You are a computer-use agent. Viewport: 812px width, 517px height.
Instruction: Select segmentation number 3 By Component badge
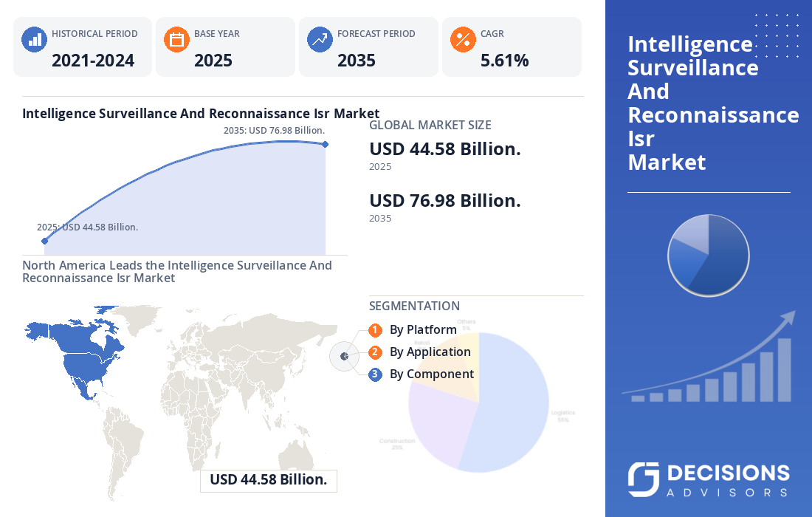(x=376, y=374)
